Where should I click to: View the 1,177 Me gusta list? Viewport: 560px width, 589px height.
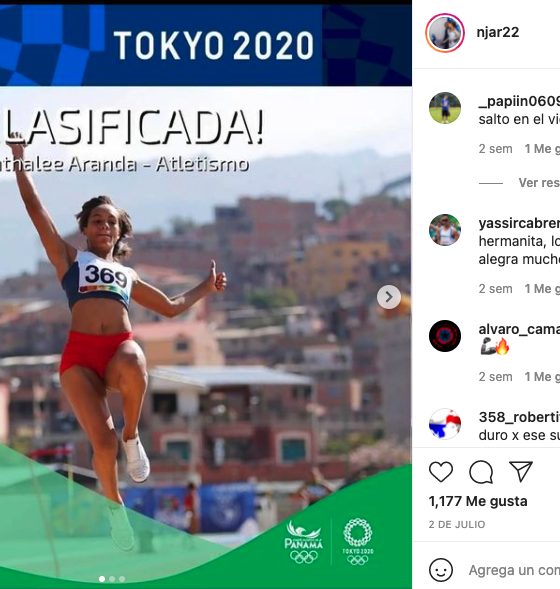point(478,501)
